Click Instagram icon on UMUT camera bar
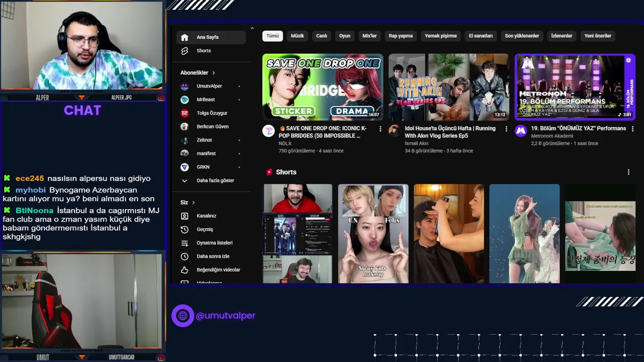This screenshot has height=362, width=644. point(161,357)
